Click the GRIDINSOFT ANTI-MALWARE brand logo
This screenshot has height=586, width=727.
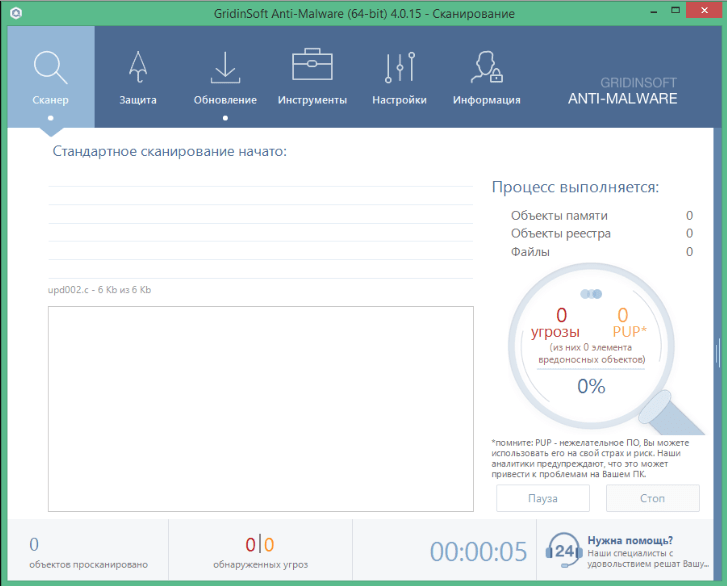[x=622, y=91]
